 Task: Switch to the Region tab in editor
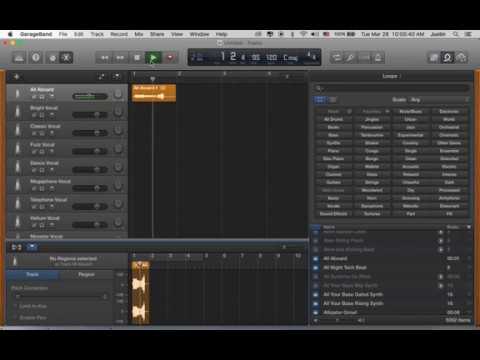pos(86,274)
